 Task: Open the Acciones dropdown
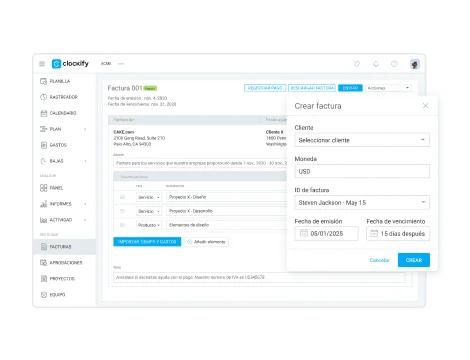[x=388, y=88]
